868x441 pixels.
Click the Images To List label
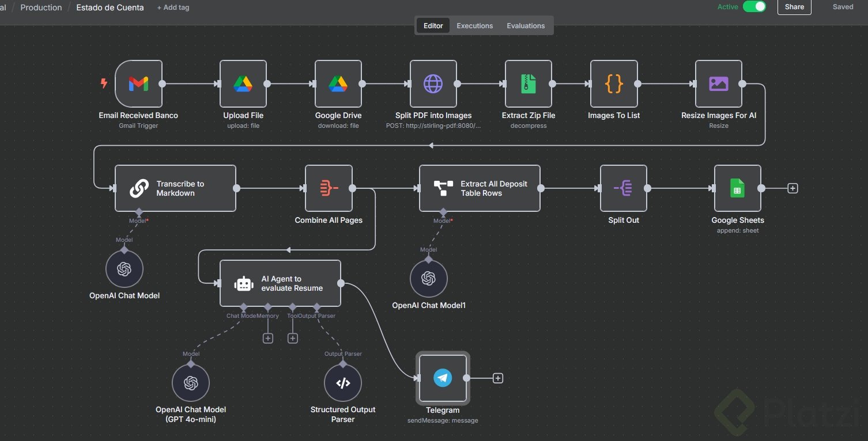pos(614,116)
